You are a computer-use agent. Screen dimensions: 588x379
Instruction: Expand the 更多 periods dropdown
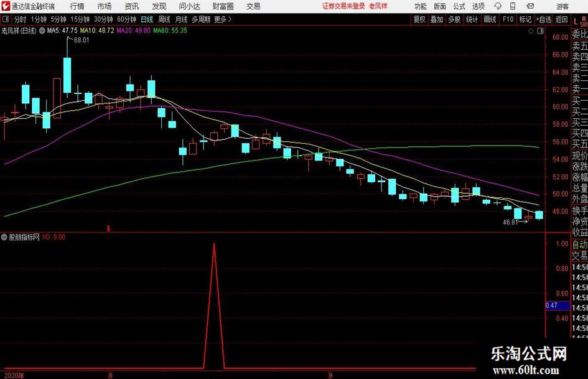point(223,19)
